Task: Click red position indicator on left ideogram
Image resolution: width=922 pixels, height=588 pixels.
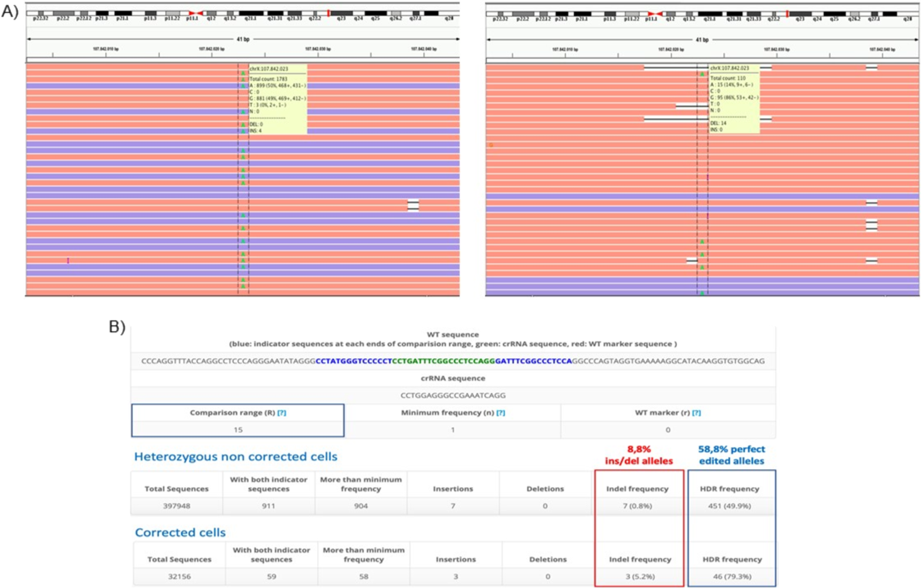Action: point(328,14)
